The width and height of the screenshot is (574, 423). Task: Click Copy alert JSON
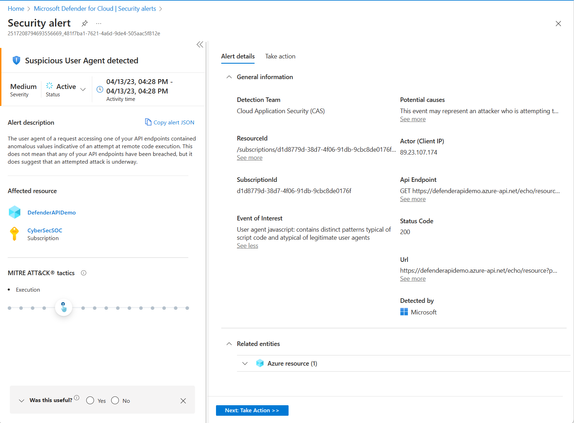click(x=169, y=122)
